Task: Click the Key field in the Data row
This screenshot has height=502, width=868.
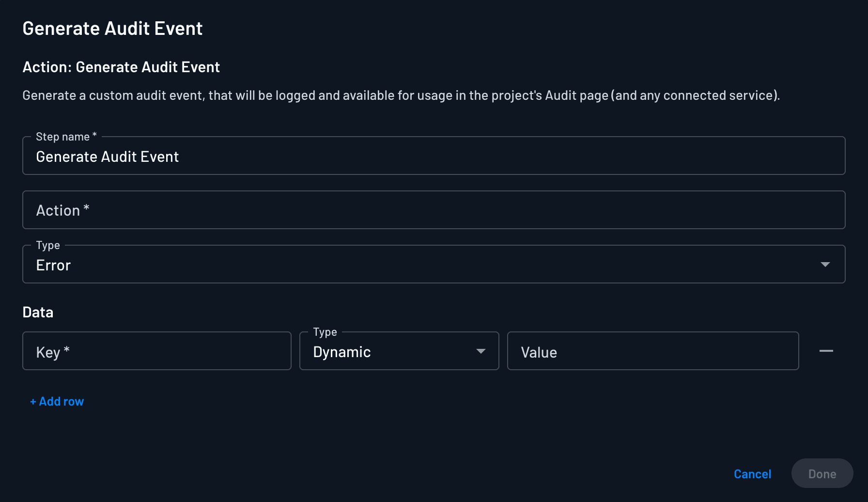Action: pos(156,351)
